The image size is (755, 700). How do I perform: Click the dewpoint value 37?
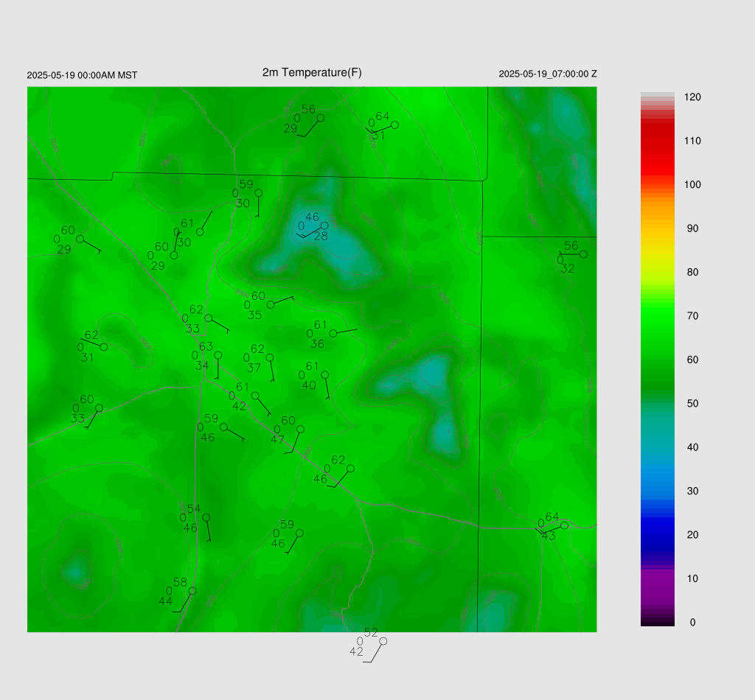[x=254, y=368]
